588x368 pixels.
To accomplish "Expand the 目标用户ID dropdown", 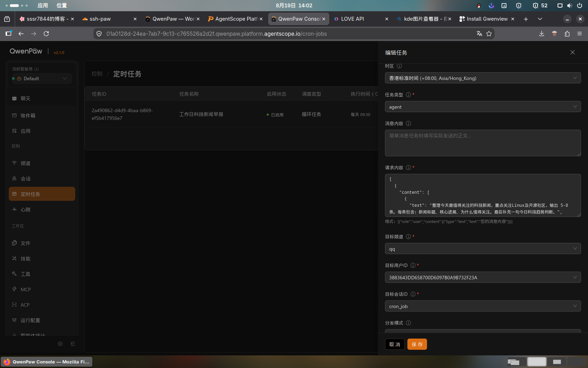I will [x=483, y=277].
